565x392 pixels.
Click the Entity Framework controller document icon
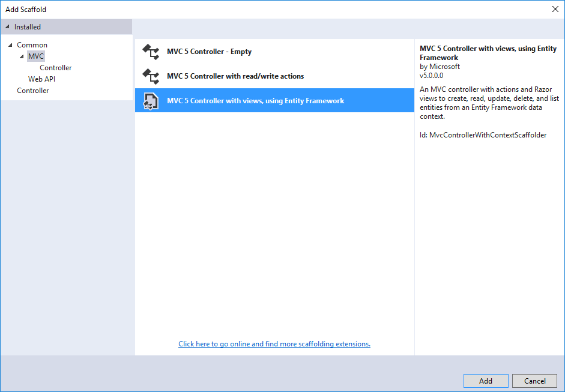click(151, 101)
